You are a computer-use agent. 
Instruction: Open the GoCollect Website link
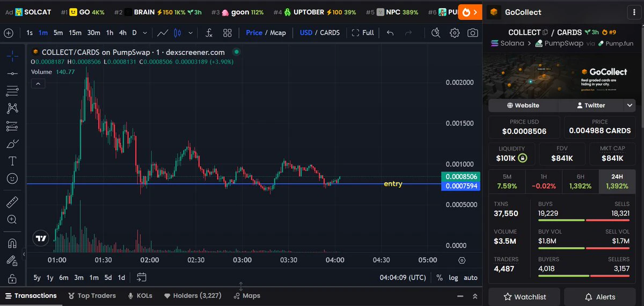pos(523,106)
